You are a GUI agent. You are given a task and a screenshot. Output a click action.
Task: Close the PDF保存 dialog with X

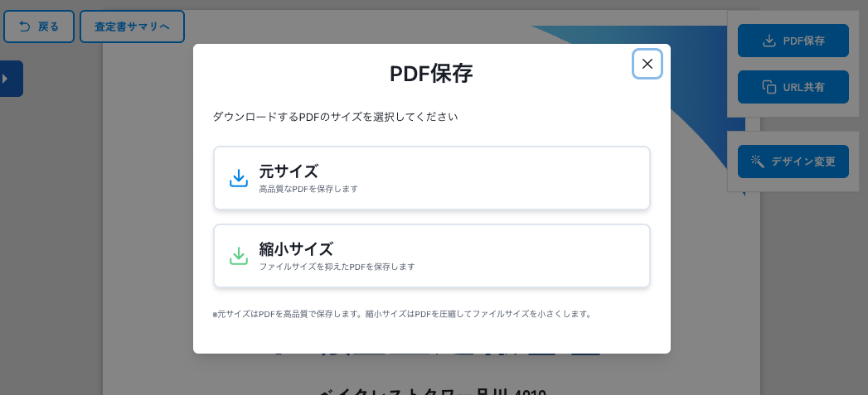647,64
